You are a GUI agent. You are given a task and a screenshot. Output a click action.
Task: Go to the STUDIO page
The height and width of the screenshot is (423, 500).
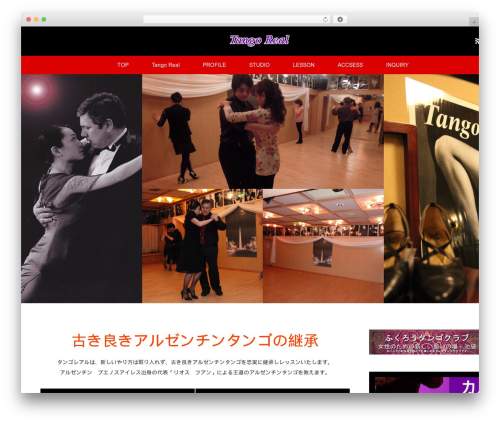259,65
